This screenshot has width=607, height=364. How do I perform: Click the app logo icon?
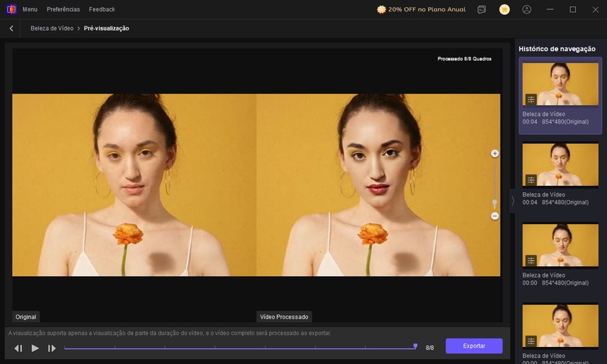coord(11,9)
